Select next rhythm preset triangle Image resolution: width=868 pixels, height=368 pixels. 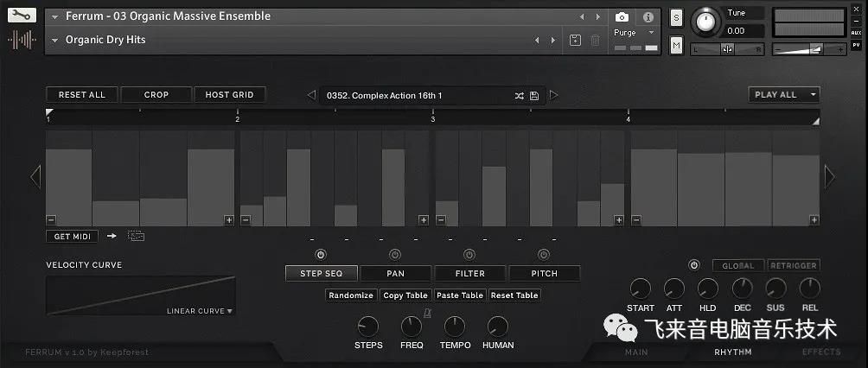click(553, 95)
